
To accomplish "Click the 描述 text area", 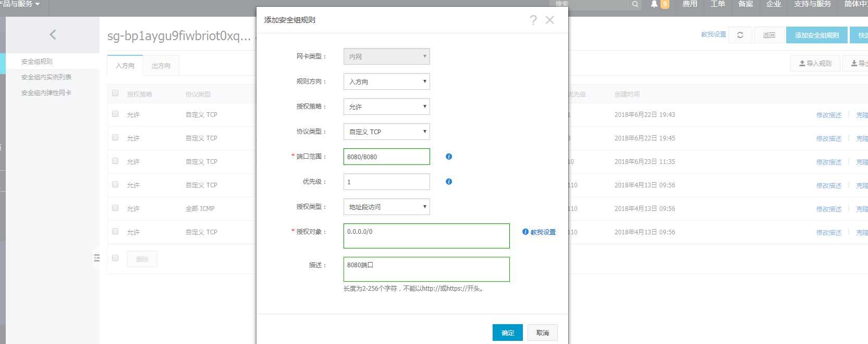I will coord(426,269).
